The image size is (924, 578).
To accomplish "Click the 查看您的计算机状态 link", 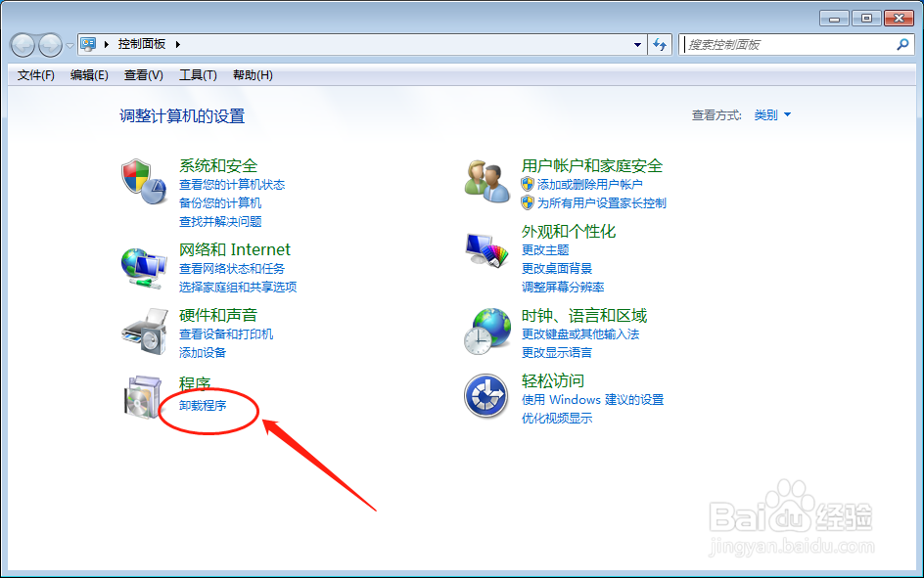I will [232, 184].
